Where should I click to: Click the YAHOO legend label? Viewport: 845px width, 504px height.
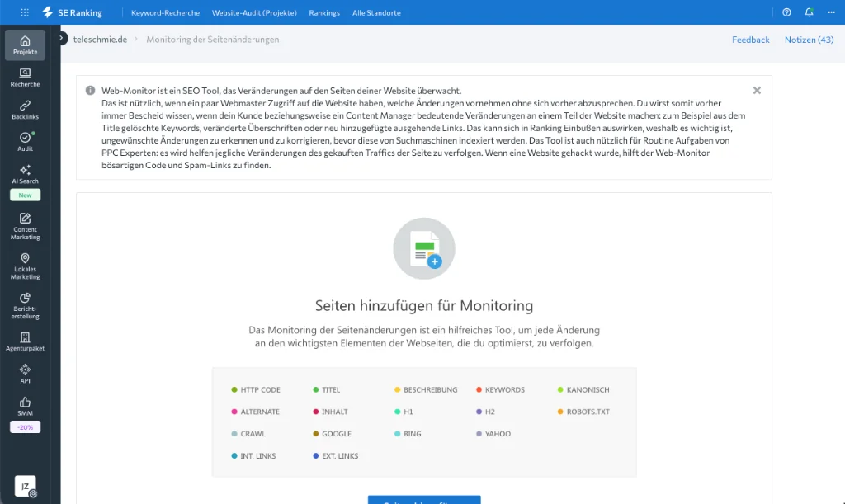(x=498, y=434)
